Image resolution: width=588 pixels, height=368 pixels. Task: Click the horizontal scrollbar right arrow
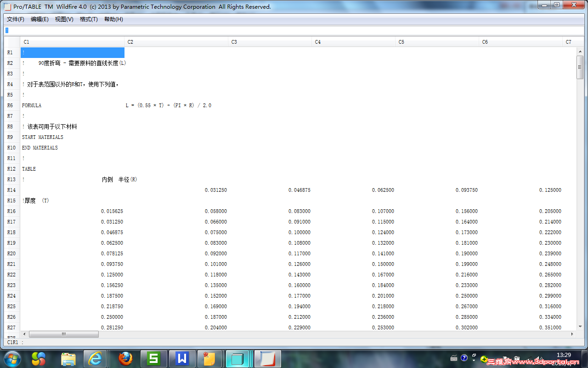[x=572, y=334]
